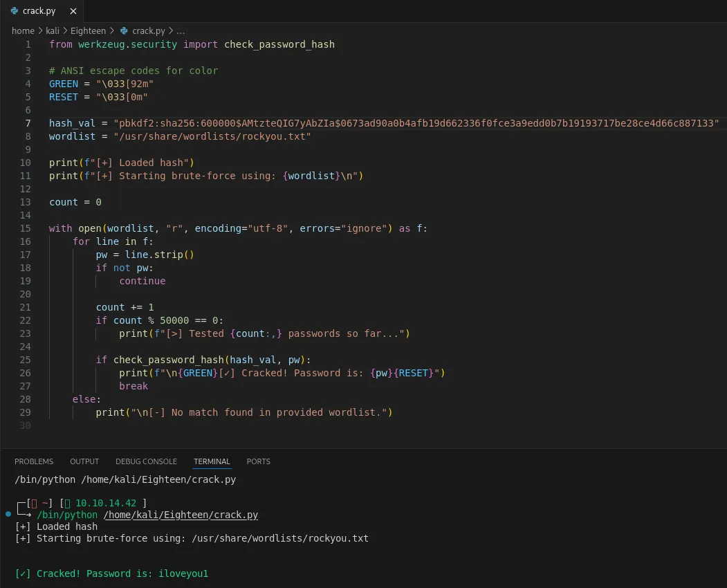Select crack.py in the breadcrumb path

click(x=148, y=31)
